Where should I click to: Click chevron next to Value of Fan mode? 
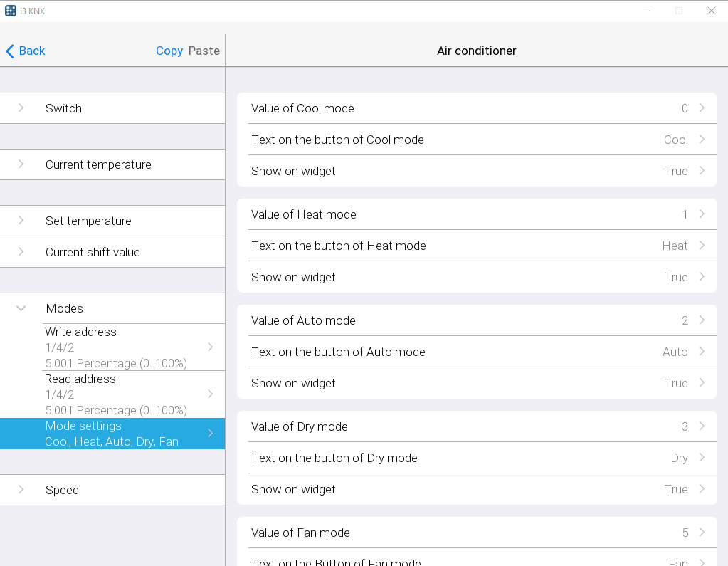tap(702, 533)
